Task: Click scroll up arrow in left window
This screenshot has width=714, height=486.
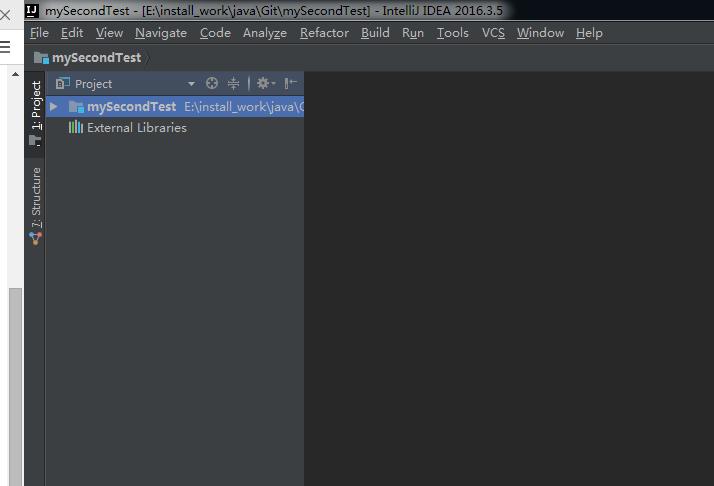Action: click(x=15, y=74)
